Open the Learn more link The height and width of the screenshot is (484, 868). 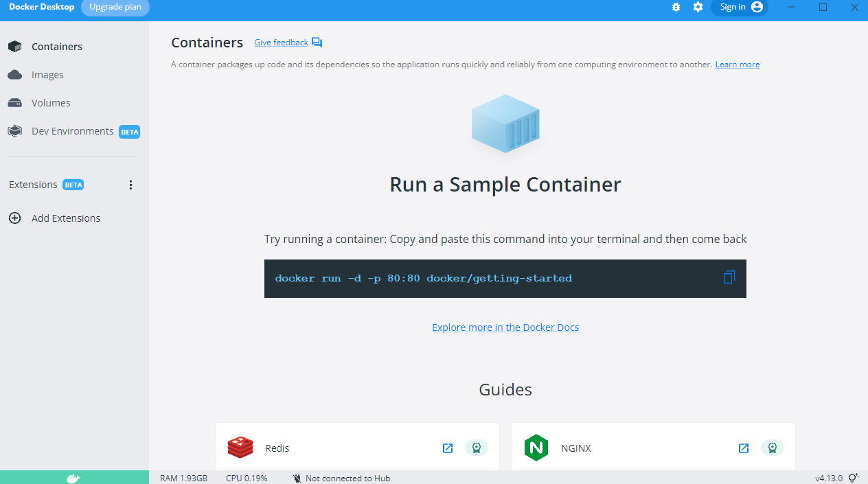click(x=738, y=65)
